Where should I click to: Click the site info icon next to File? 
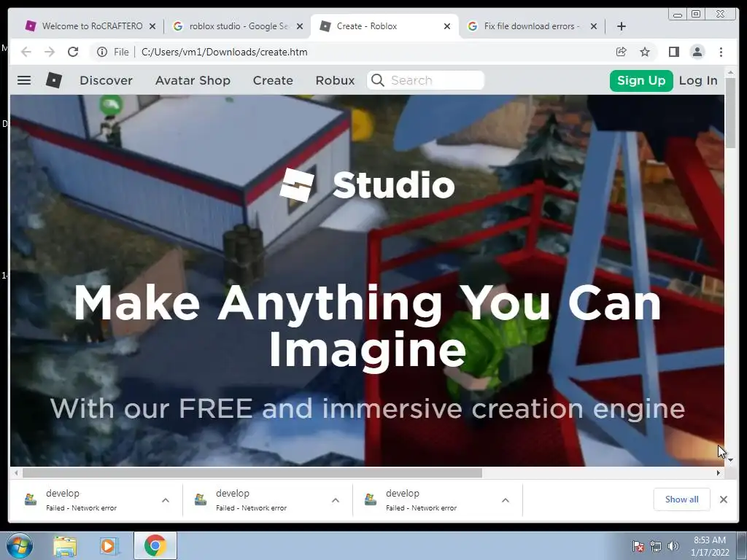tap(102, 52)
